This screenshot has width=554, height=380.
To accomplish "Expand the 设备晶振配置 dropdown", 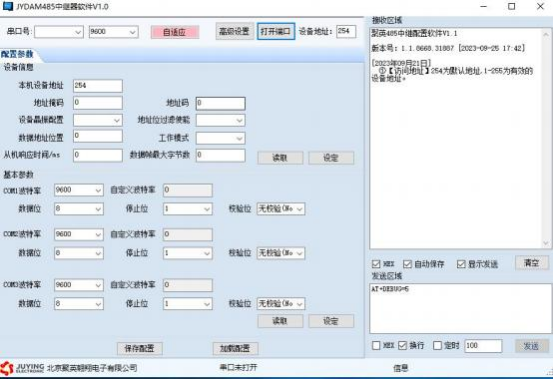I will 98,120.
